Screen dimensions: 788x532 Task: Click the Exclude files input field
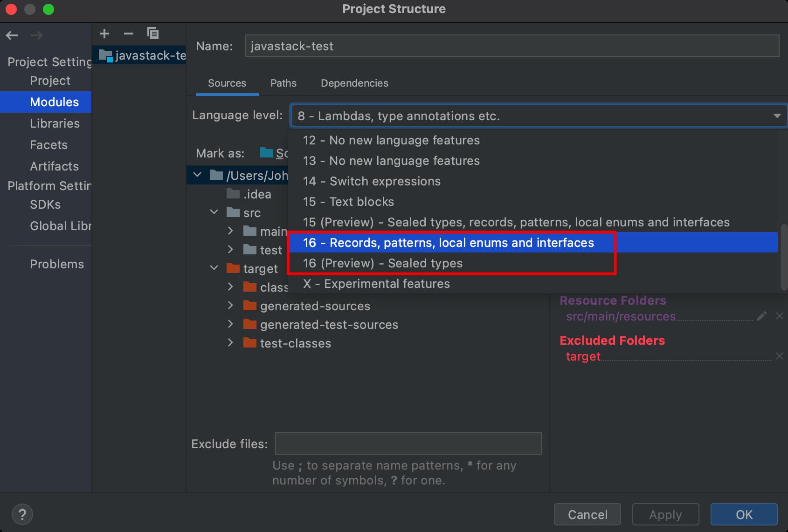[408, 443]
